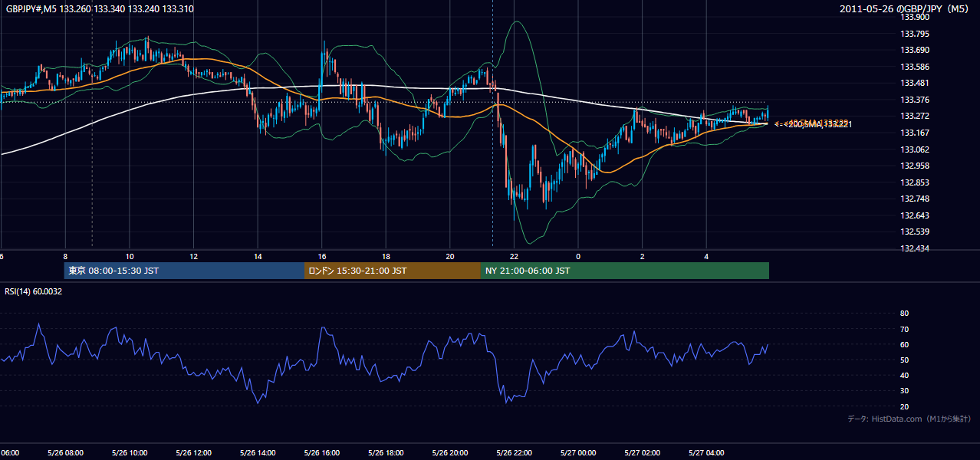Click the 5/27 00:00 date axis label
The image size is (980, 460).
tap(578, 452)
